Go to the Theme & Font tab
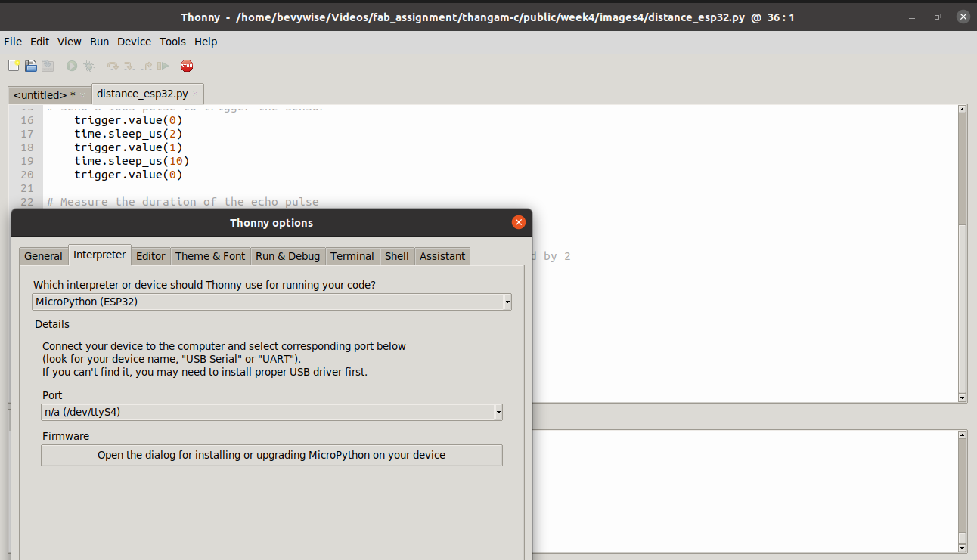Image resolution: width=977 pixels, height=560 pixels. 210,256
